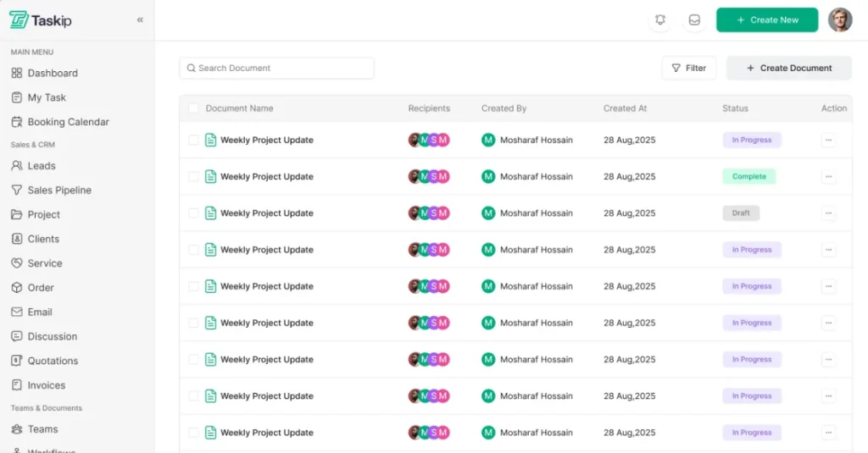Screen dimensions: 868x453
Task: Check the first Weekly Project Update row
Action: tap(194, 141)
